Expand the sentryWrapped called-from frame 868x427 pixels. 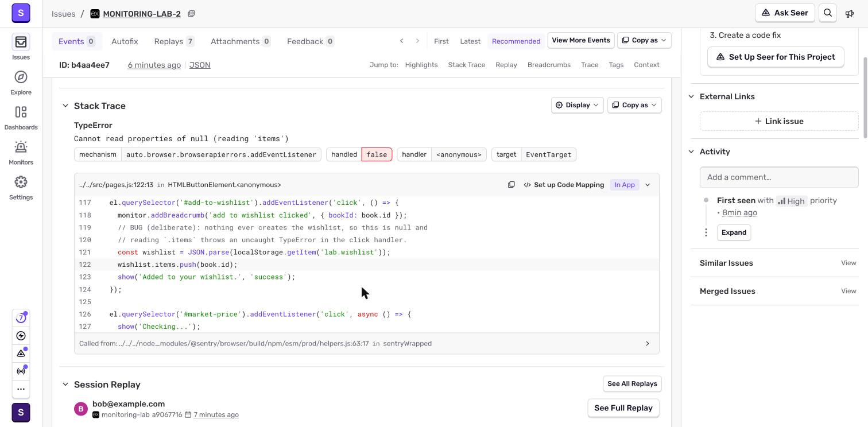(x=648, y=344)
